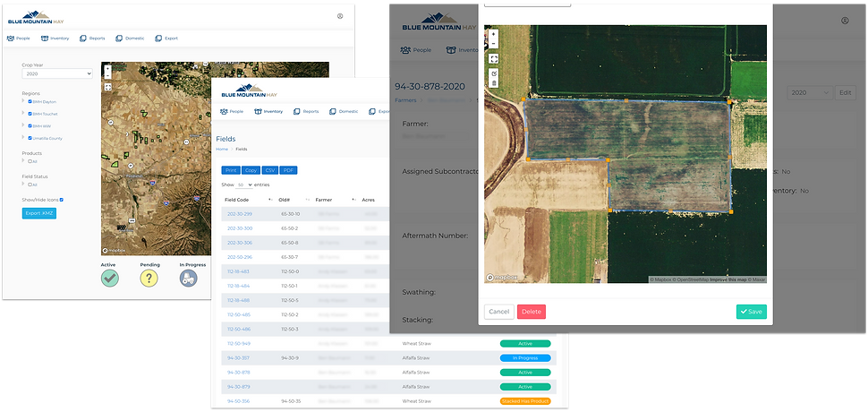Open user account icon in left window
Screen dimensions: 868x412
click(340, 16)
